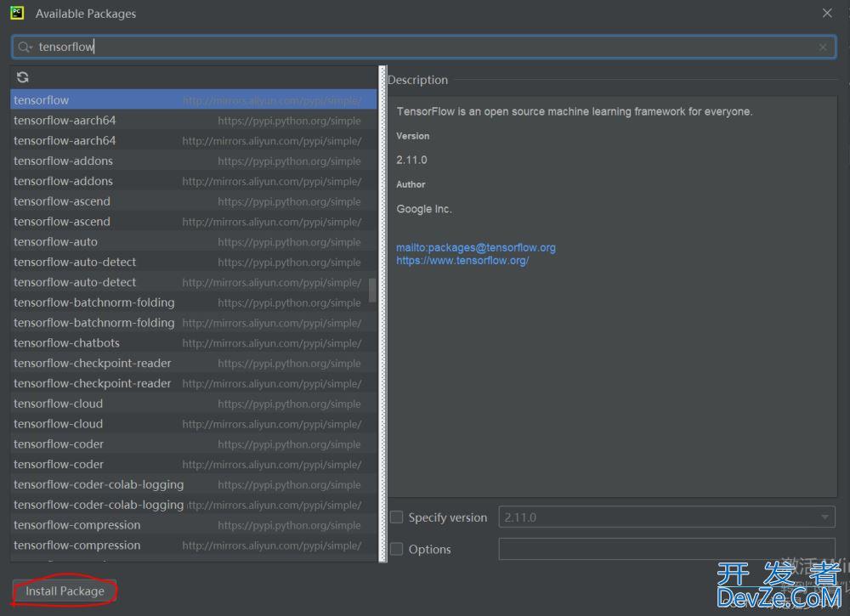Select tensorflow-coder-colab-logging from mirrors.aliyun.com
This screenshot has width=850, height=616.
[194, 505]
